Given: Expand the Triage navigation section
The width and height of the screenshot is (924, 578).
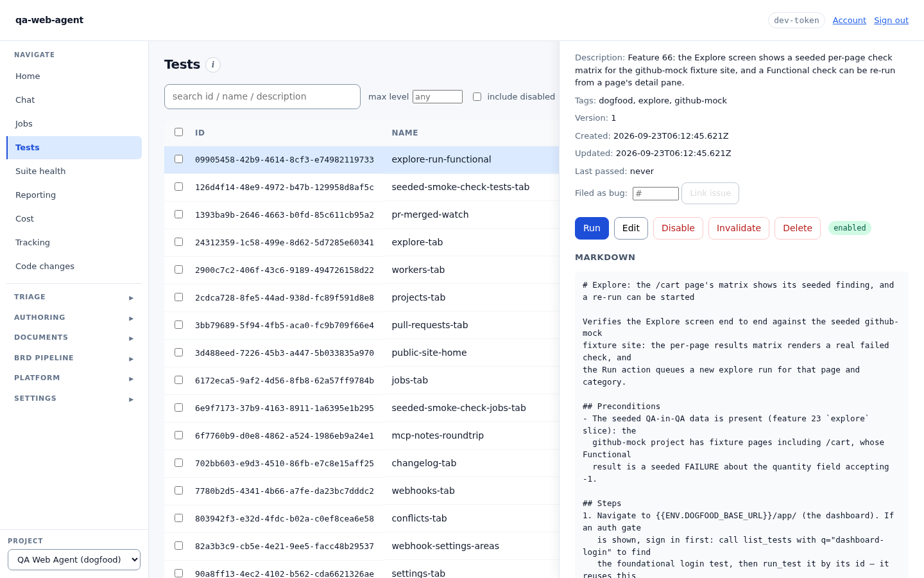Looking at the screenshot, I should click(x=74, y=297).
